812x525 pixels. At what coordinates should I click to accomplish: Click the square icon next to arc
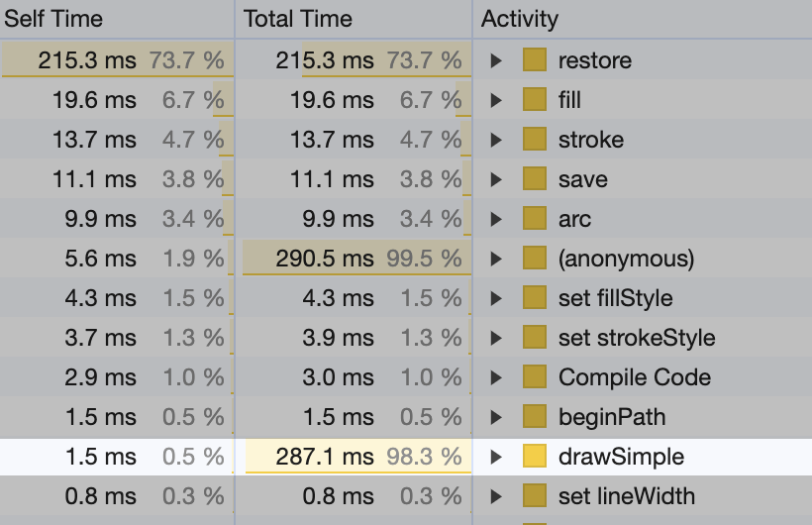point(535,219)
